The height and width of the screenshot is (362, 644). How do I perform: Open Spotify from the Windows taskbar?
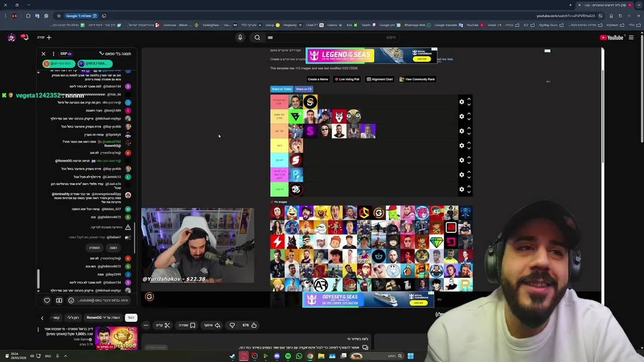pyautogui.click(x=288, y=356)
